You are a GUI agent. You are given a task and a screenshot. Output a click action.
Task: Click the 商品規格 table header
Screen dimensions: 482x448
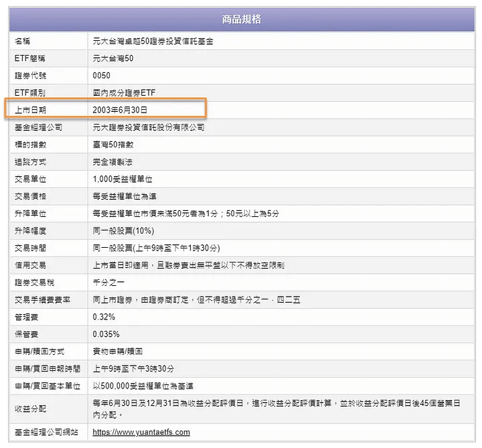click(x=242, y=19)
